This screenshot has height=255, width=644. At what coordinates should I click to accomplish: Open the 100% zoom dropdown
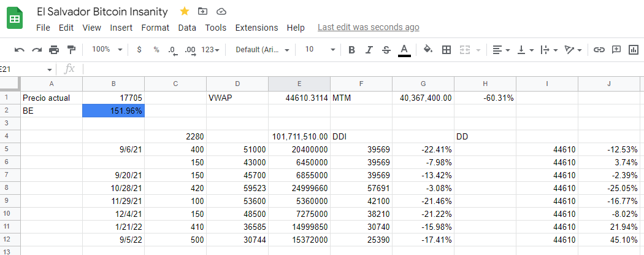(x=107, y=49)
